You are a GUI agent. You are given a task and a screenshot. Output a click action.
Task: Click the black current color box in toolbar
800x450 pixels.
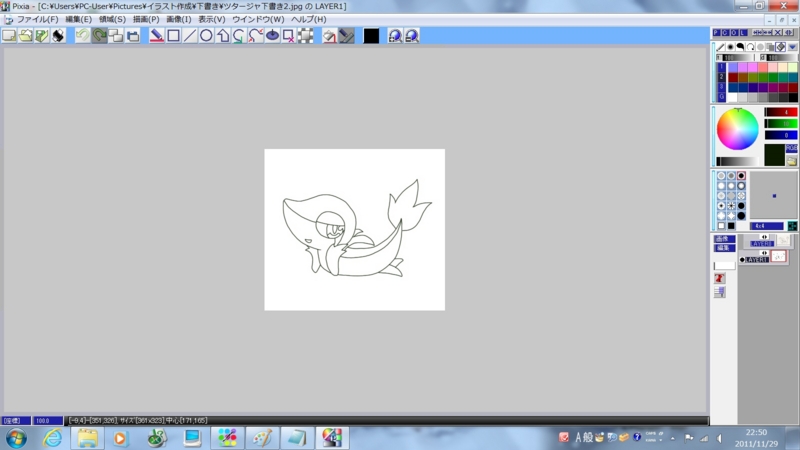[x=371, y=36]
